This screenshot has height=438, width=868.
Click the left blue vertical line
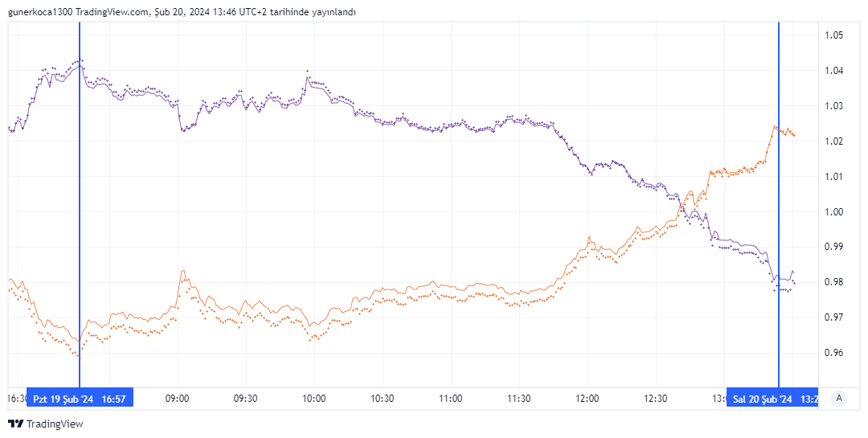79,205
